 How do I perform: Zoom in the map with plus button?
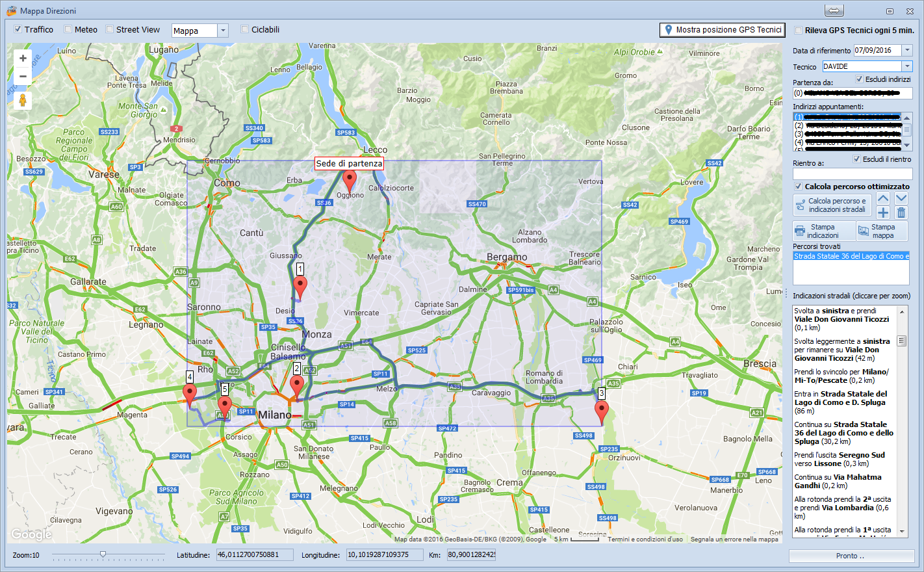(23, 58)
